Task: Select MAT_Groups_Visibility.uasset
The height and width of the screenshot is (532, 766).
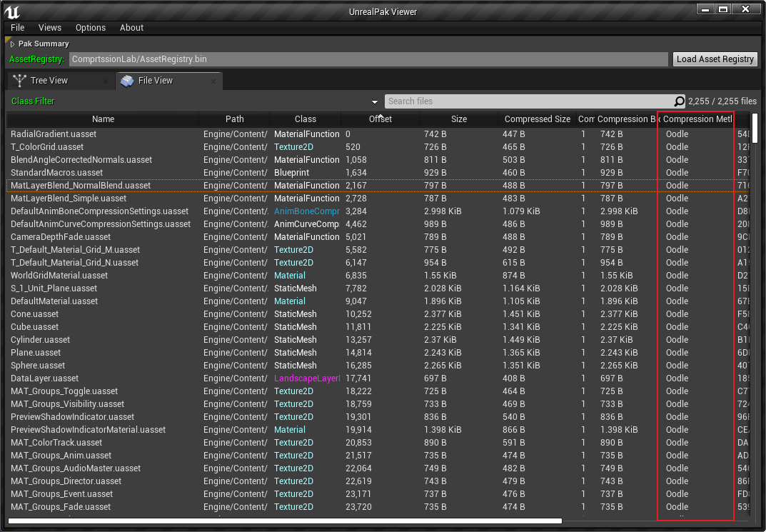Action: 378,404
